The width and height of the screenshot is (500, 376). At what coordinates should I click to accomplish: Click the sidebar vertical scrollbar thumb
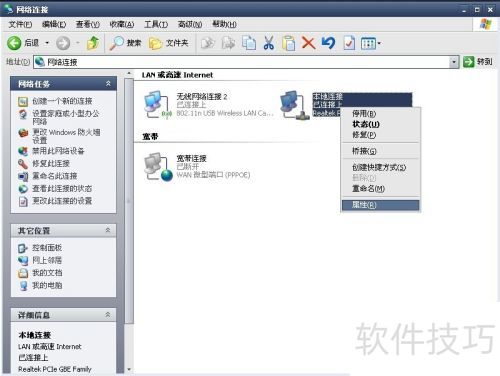(x=129, y=201)
